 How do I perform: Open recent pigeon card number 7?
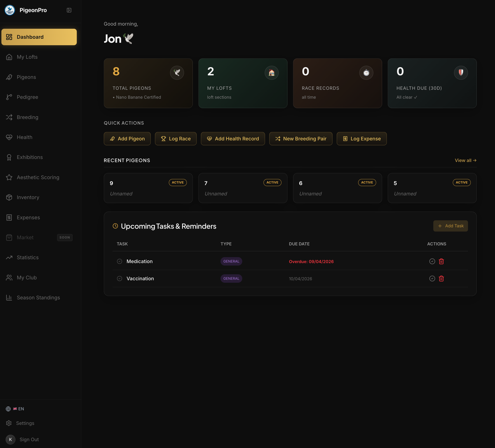click(x=243, y=188)
